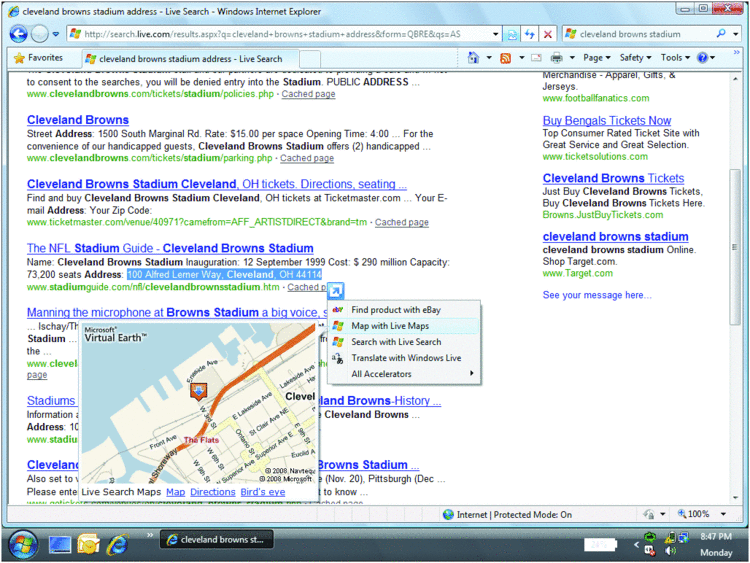
Task: Open the Page menu
Action: (596, 58)
